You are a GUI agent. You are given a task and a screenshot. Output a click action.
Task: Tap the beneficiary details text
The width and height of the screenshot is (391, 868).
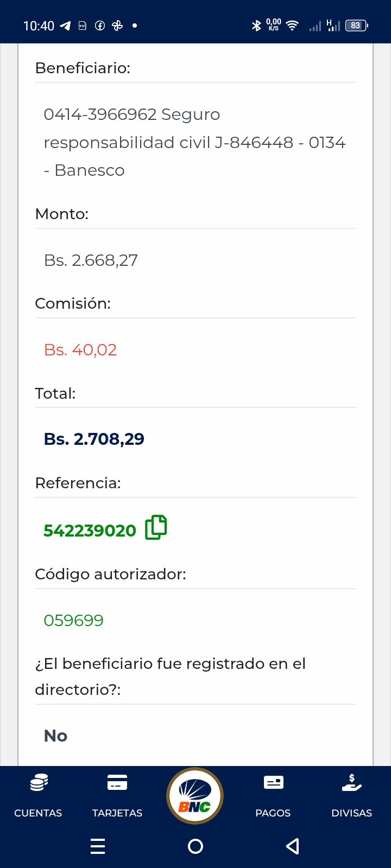point(194,142)
